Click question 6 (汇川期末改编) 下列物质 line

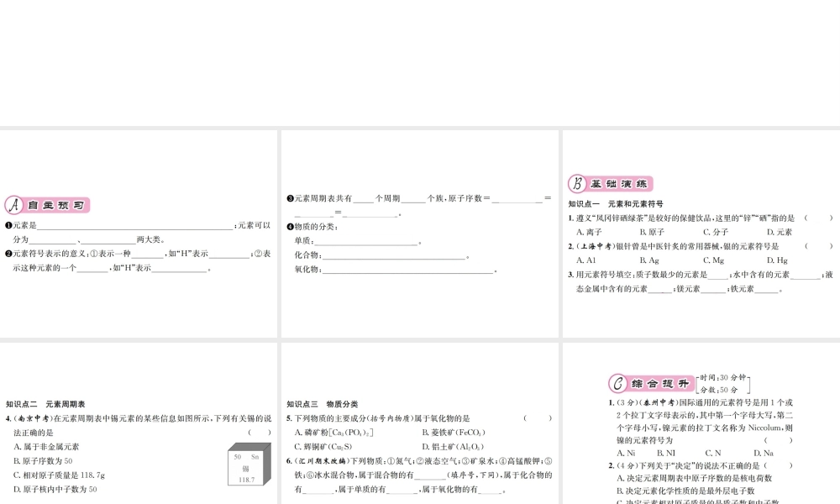419,460
